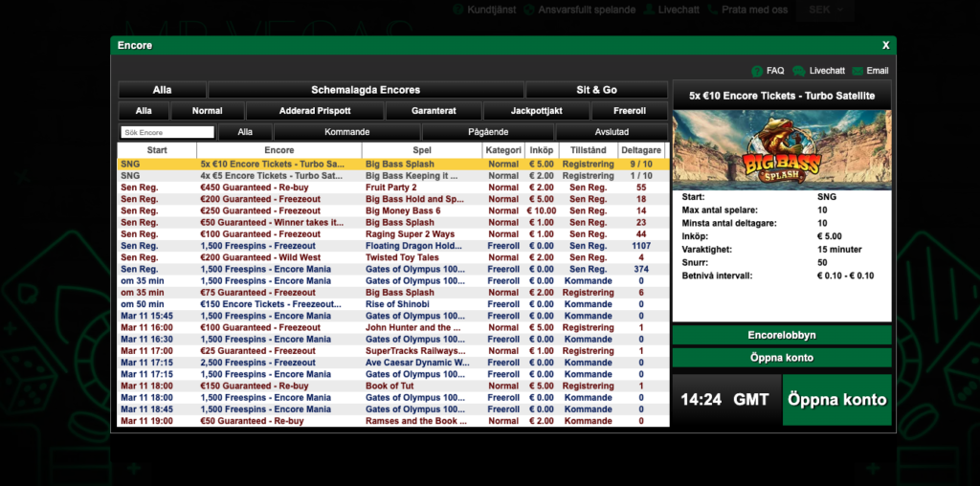Select the €450 Guaranteed - Re-buy row
The width and height of the screenshot is (980, 486).
[x=393, y=188]
